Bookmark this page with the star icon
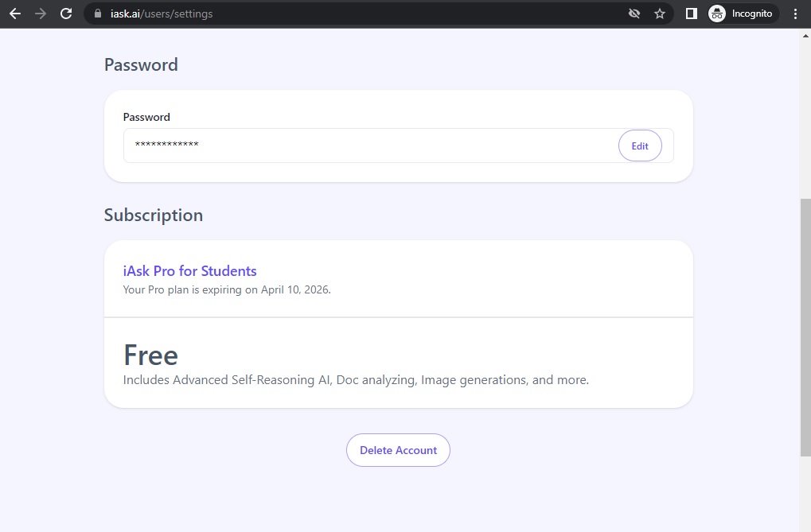Image resolution: width=811 pixels, height=532 pixels. pyautogui.click(x=660, y=14)
